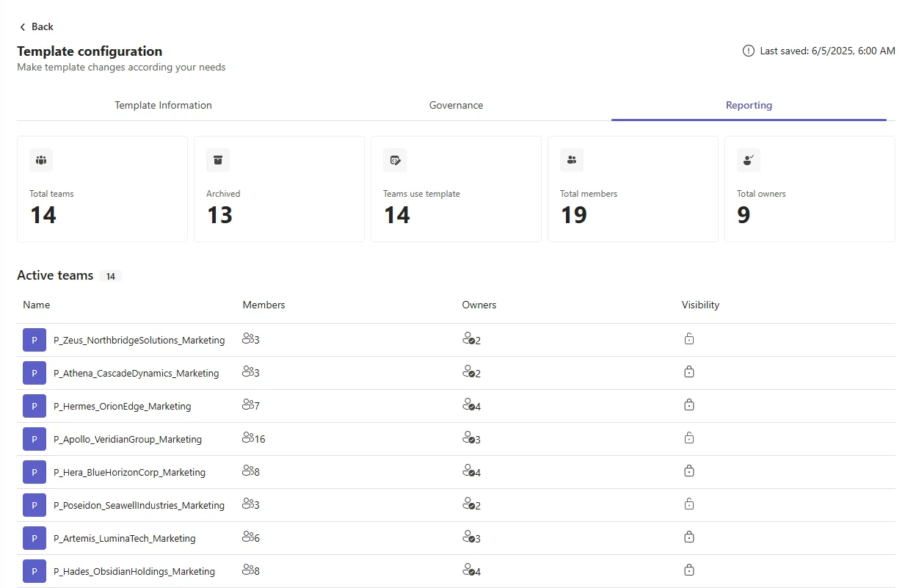Click the Teams use template icon
The height and width of the screenshot is (588, 905).
[x=395, y=160]
